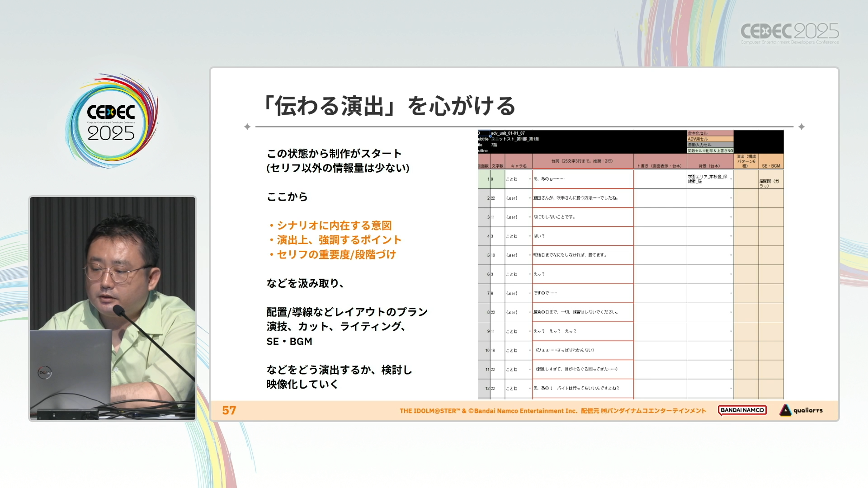This screenshot has width=868, height=488.
Task: Click the star ornament right of divider
Action: coord(802,127)
